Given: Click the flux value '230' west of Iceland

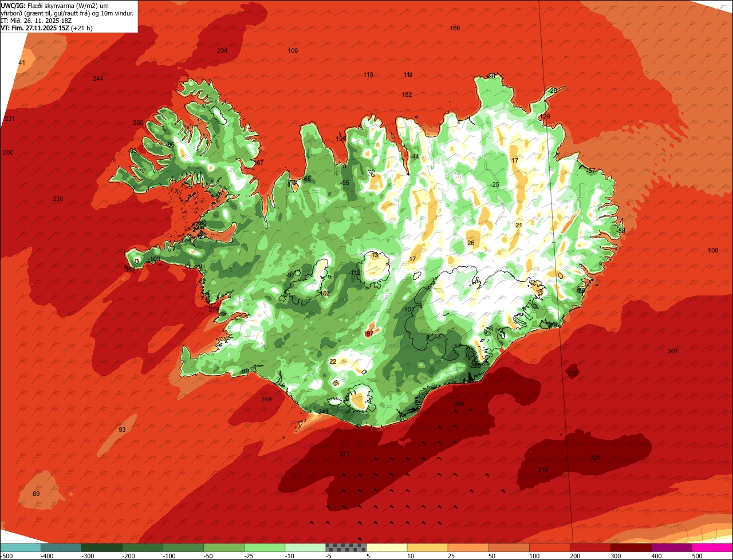Looking at the screenshot, I should [58, 199].
